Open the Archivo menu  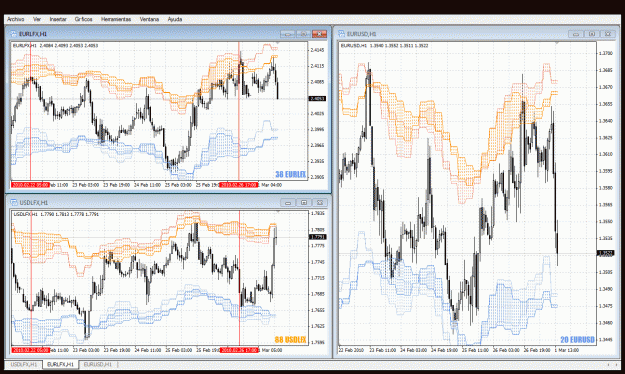(x=16, y=19)
